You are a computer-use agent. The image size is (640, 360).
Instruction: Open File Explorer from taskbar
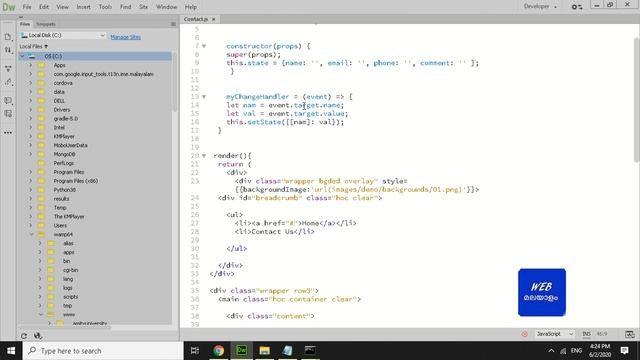pyautogui.click(x=264, y=351)
